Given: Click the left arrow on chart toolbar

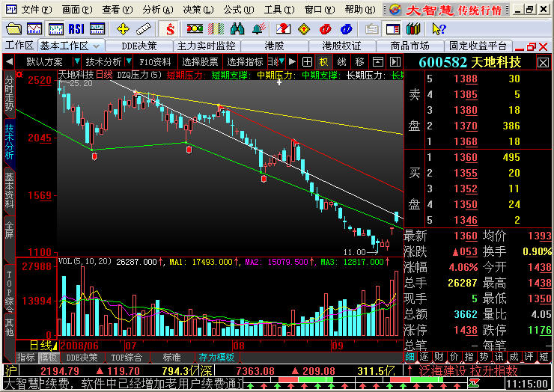Looking at the screenshot, I should (9, 62).
